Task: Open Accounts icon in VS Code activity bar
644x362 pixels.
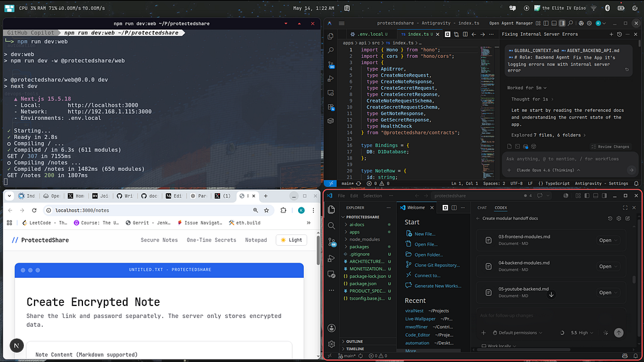Action: click(x=331, y=328)
